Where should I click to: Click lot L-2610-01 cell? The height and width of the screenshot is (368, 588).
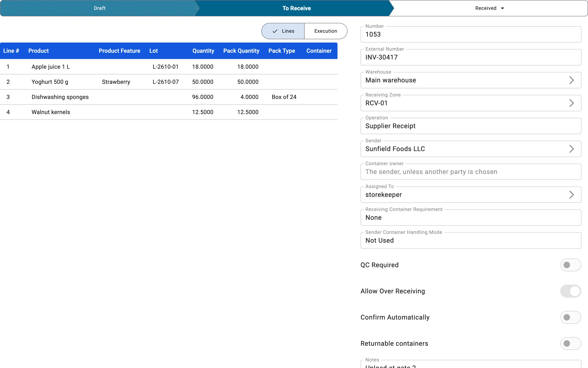165,67
